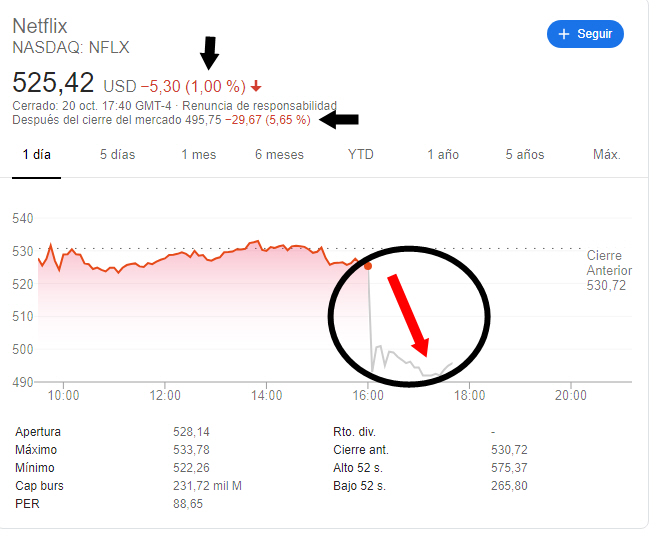This screenshot has height=542, width=656.
Task: Select the 5 años tab
Action: point(524,155)
